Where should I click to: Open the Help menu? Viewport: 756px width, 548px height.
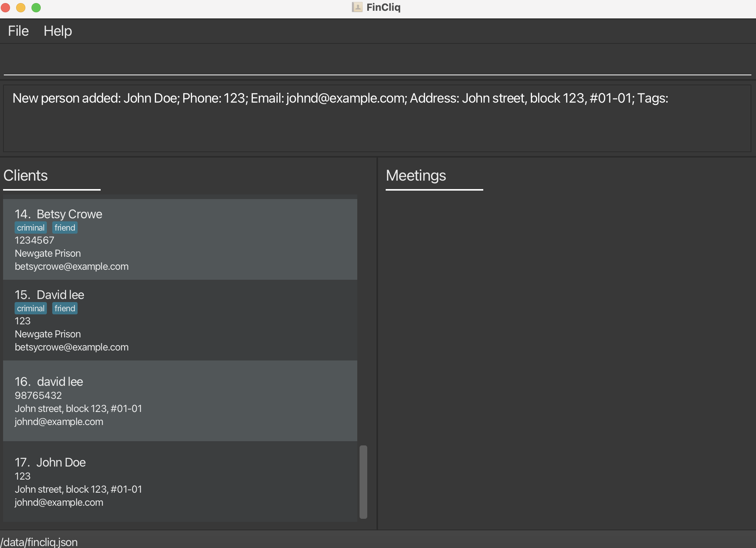click(x=58, y=31)
